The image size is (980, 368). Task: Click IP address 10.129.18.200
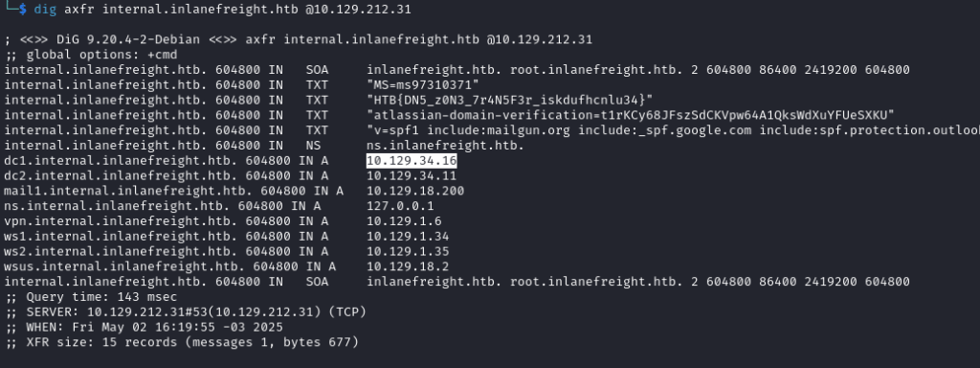click(415, 191)
